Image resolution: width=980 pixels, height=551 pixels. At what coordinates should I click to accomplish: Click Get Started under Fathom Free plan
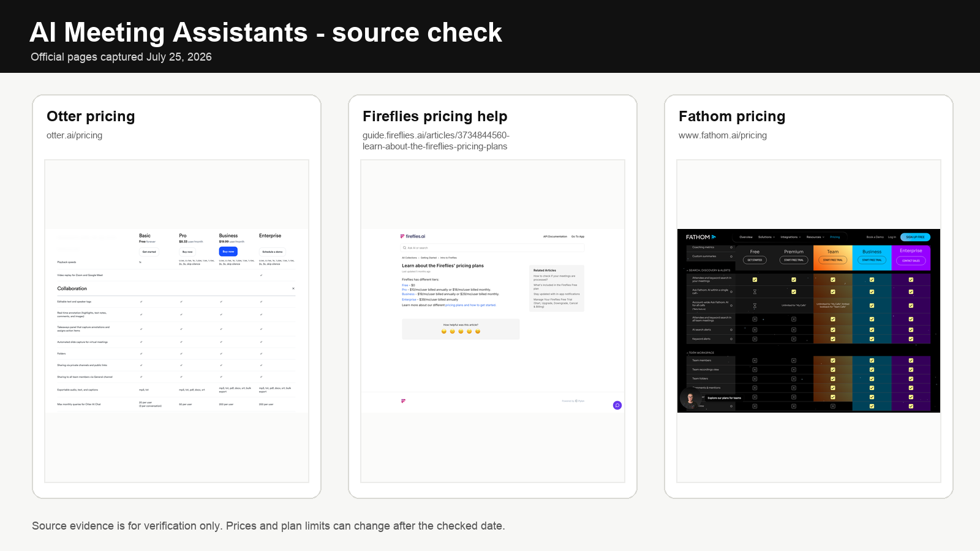pos(755,260)
